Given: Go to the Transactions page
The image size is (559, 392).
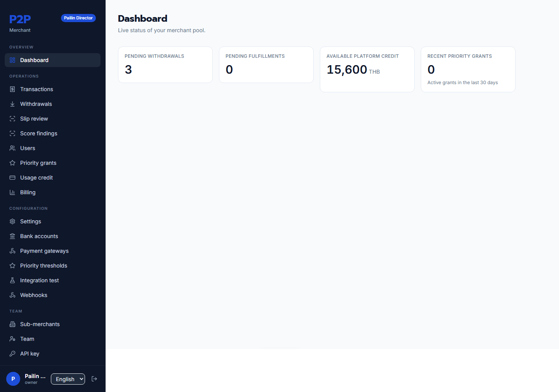Looking at the screenshot, I should coord(52,89).
